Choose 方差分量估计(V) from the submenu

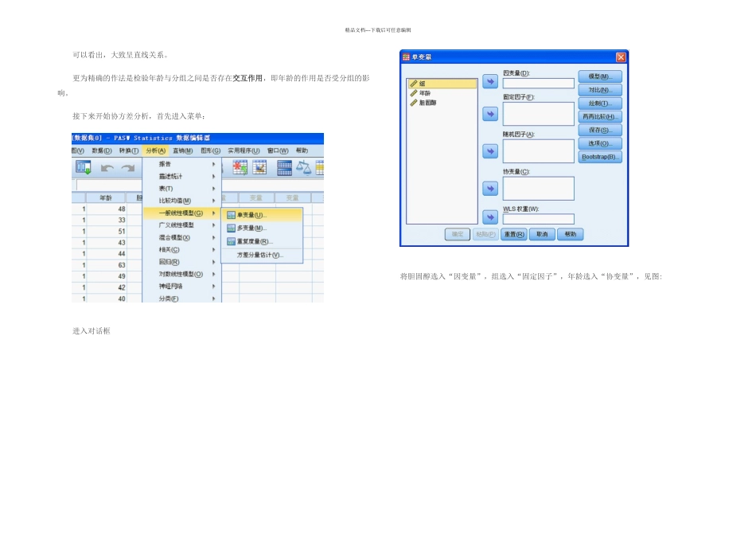click(260, 255)
